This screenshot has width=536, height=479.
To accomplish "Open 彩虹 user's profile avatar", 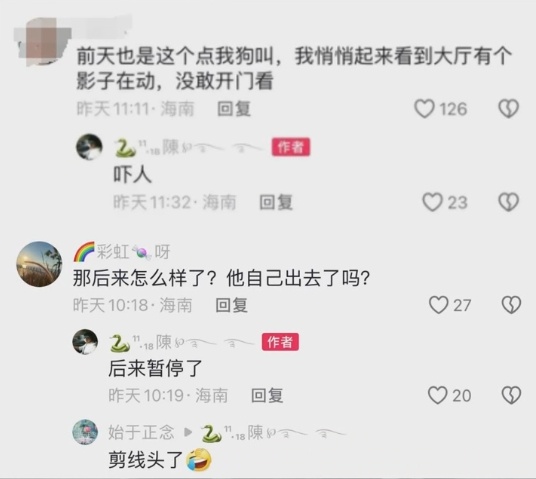I will [x=39, y=264].
